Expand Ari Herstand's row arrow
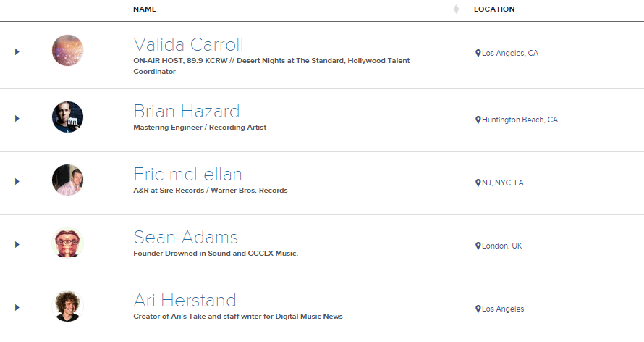The height and width of the screenshot is (342, 644). 17,307
